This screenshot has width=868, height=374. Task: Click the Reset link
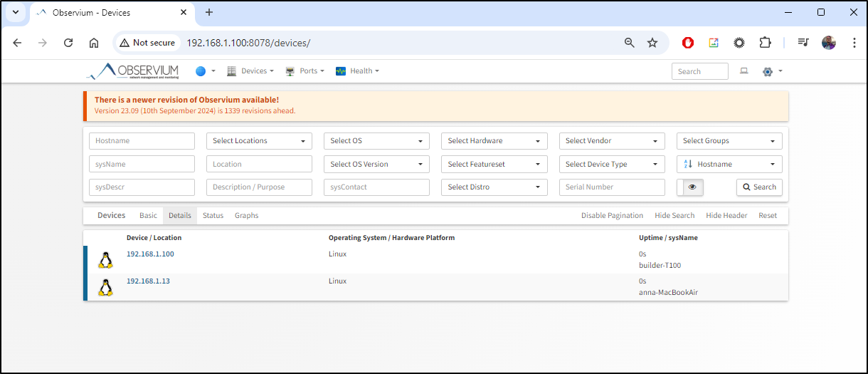tap(768, 215)
